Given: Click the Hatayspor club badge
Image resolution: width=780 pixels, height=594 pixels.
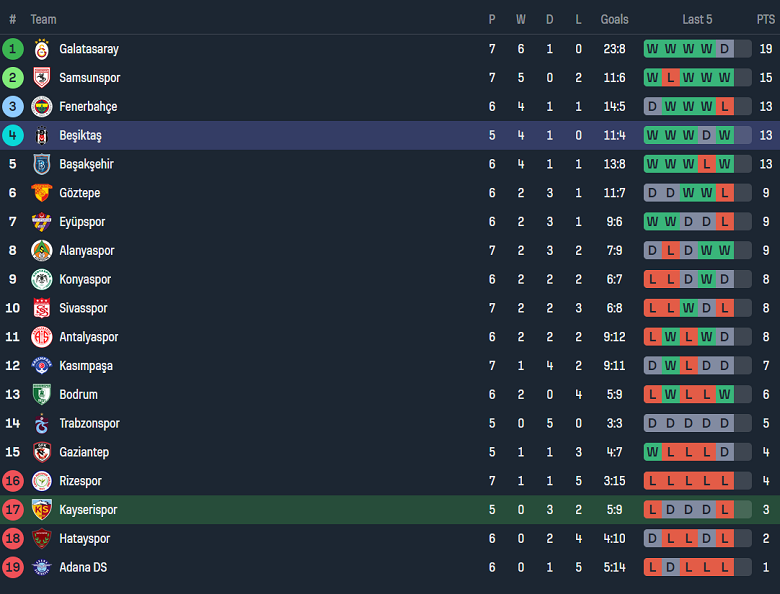Looking at the screenshot, I should click(x=41, y=539).
